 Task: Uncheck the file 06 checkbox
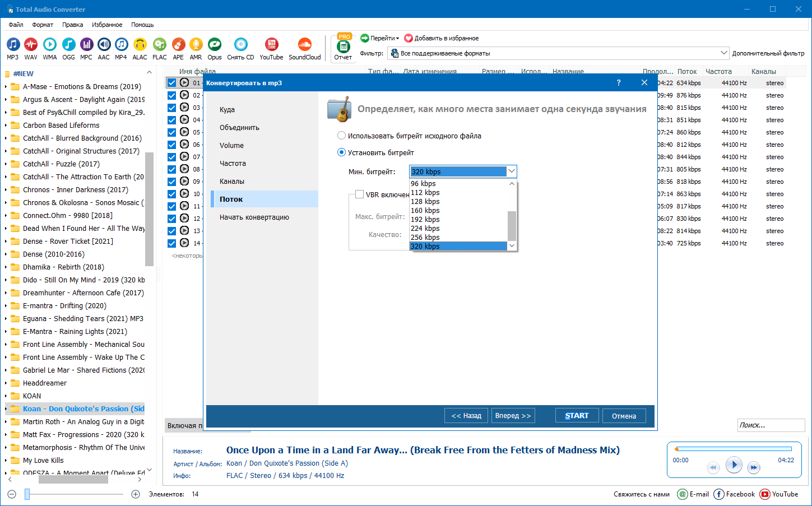(x=172, y=145)
